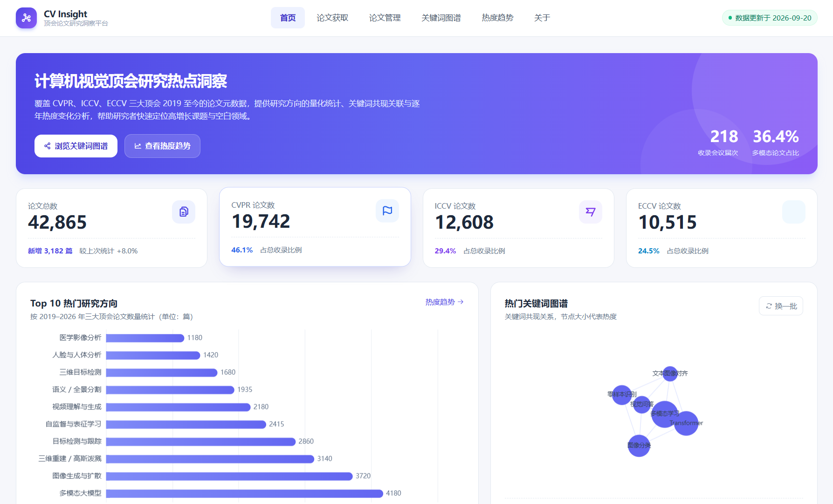Click the 10,515 ECCV paper count
The width and height of the screenshot is (833, 504).
668,223
